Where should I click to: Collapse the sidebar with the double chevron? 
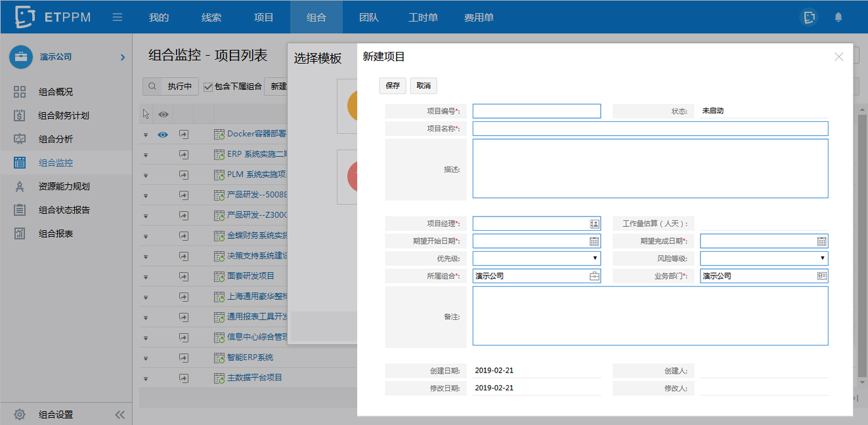click(x=119, y=415)
